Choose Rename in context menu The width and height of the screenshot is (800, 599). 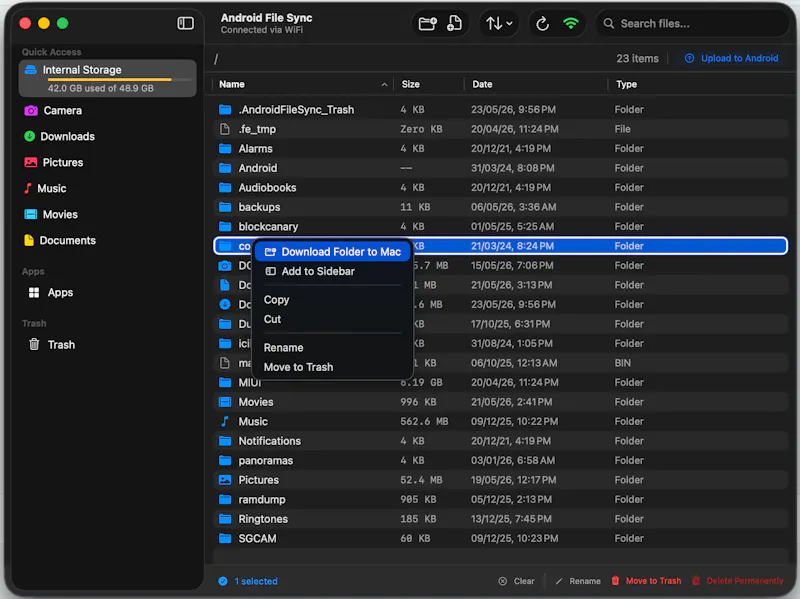[x=283, y=347]
